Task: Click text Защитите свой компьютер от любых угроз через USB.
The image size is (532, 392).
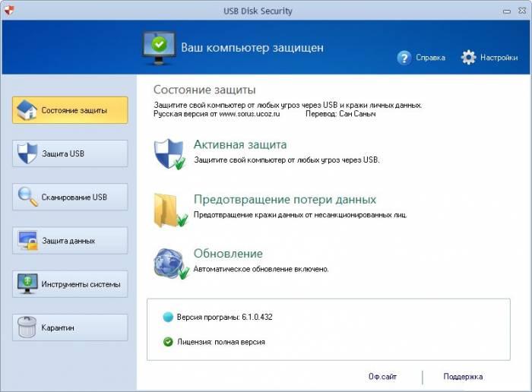Action: tap(287, 160)
